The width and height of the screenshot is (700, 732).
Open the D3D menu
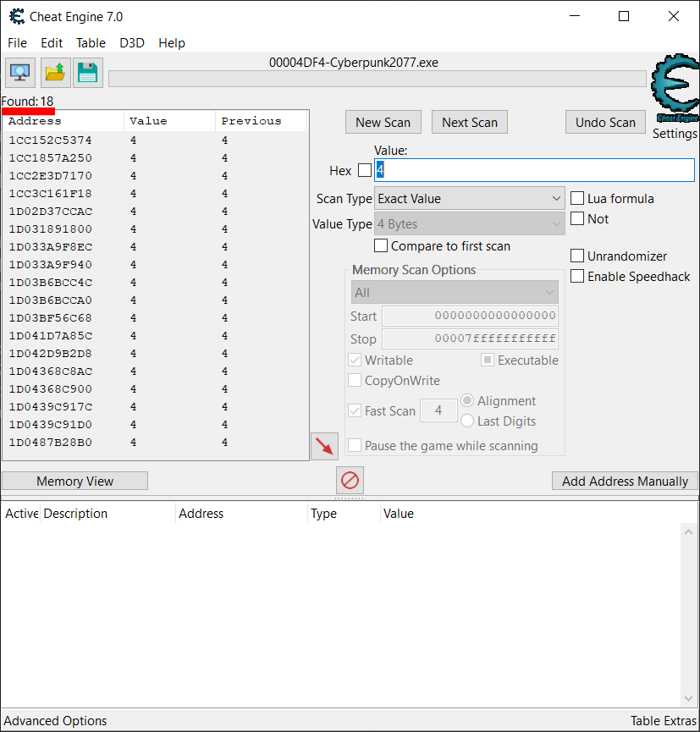pos(132,43)
